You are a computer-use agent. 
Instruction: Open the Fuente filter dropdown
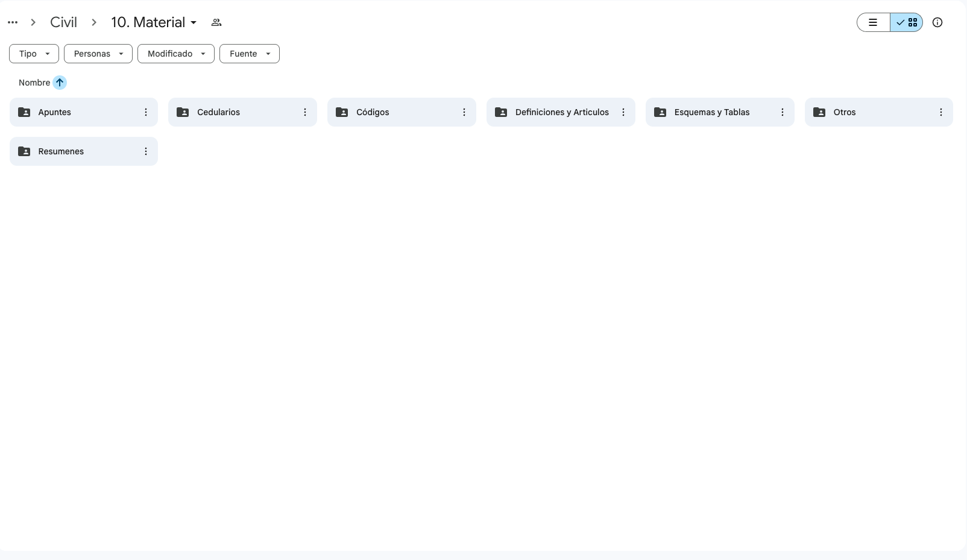tap(249, 54)
